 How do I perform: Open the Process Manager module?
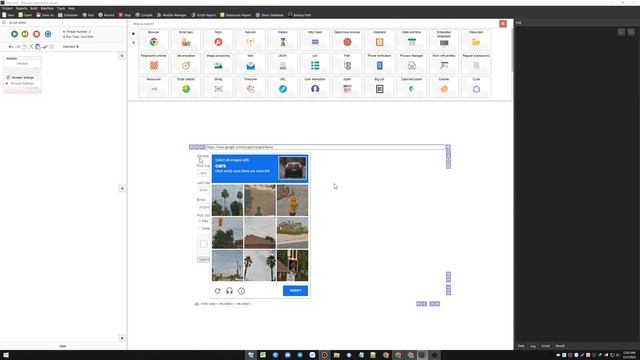coord(412,63)
